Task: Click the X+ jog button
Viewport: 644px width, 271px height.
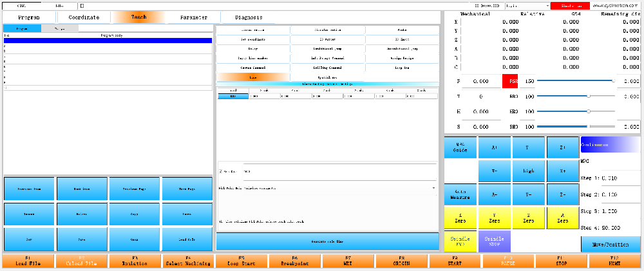Action: 563,171
